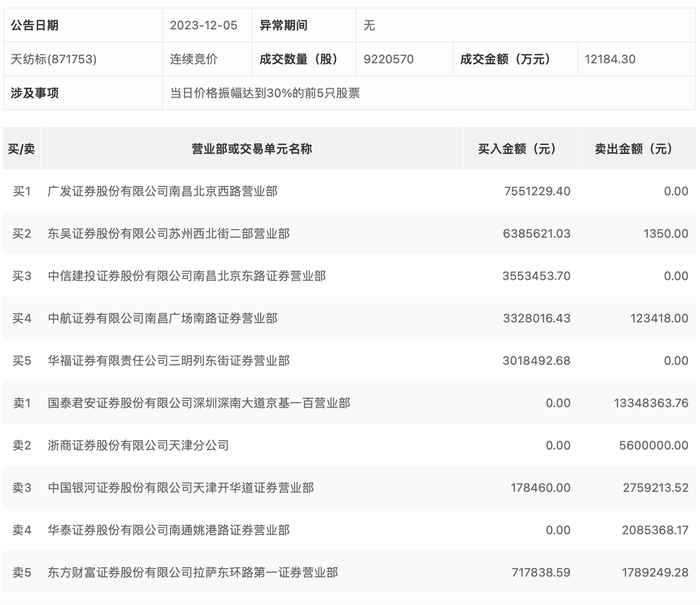
Task: Click the 涉及事项 label
Action: pyautogui.click(x=34, y=93)
